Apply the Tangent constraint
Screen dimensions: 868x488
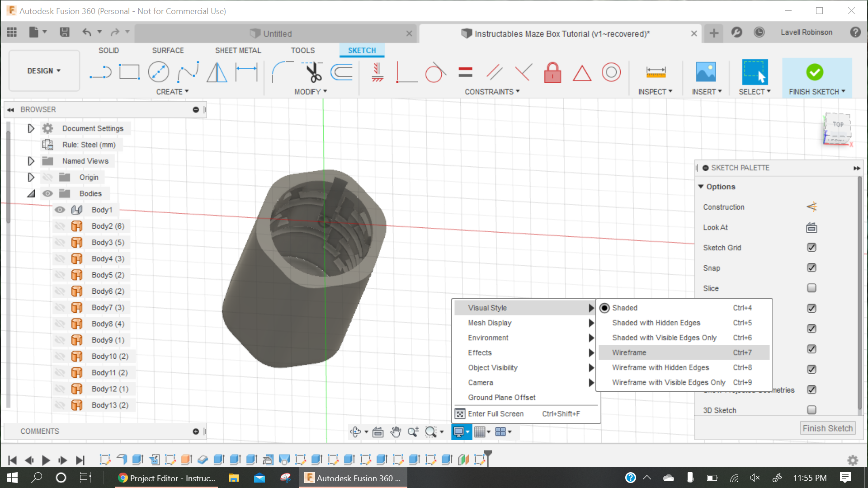click(x=435, y=72)
